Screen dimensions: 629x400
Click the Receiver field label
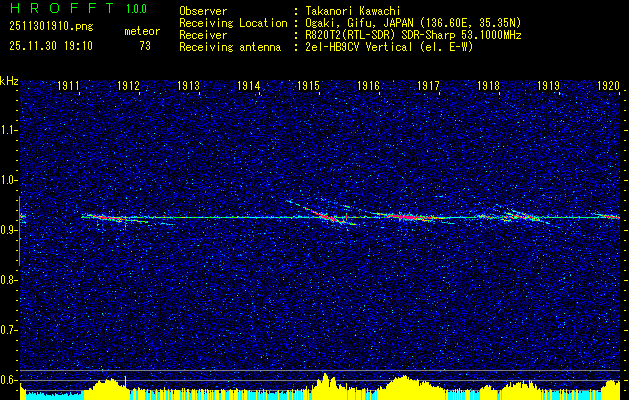click(x=203, y=35)
